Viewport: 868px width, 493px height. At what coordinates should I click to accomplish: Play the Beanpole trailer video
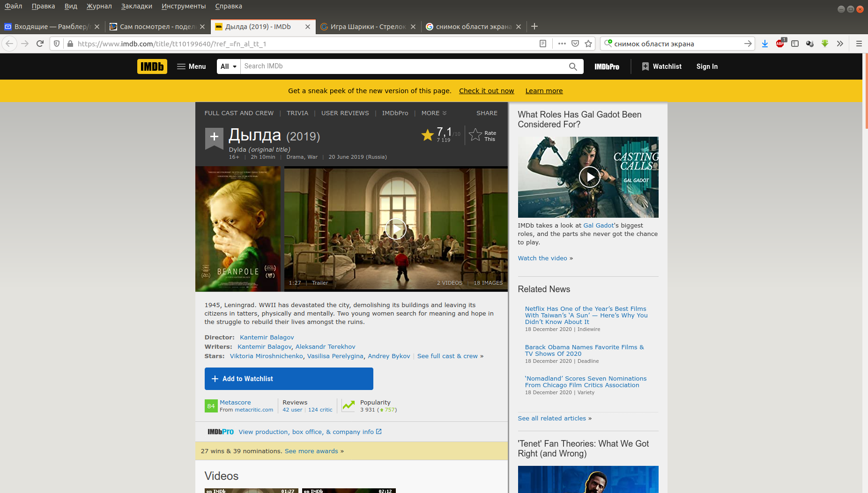(396, 229)
